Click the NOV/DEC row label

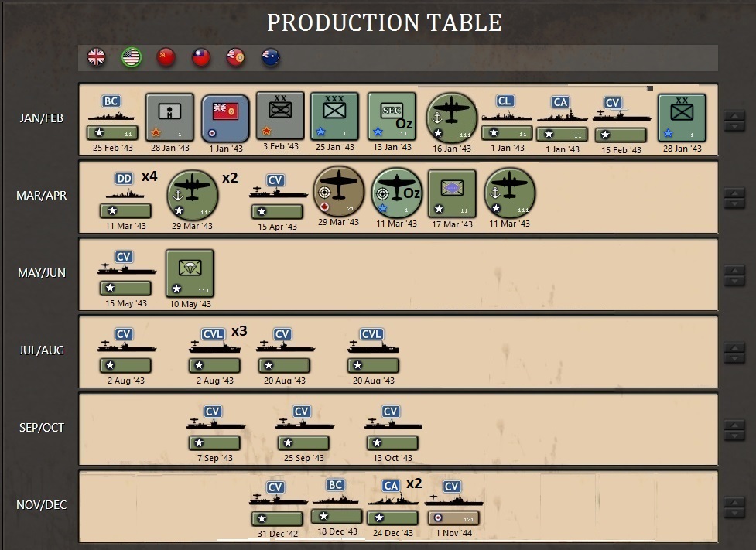(42, 504)
